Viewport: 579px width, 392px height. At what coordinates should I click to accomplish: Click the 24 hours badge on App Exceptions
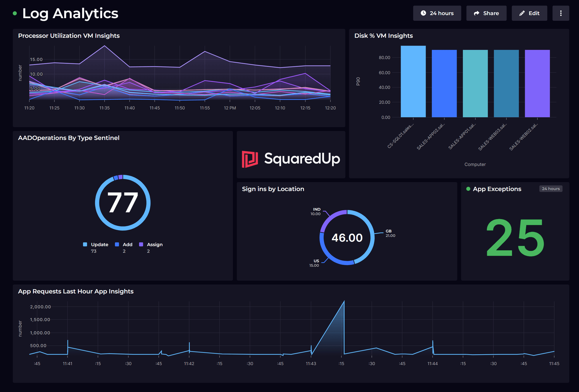[x=551, y=189]
